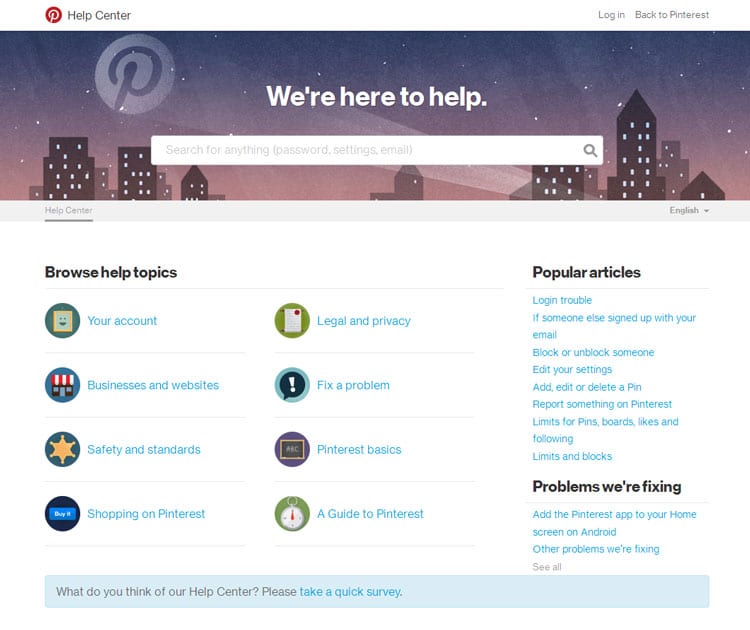Open Legal and privacy topic
The width and height of the screenshot is (750, 630).
coord(364,321)
